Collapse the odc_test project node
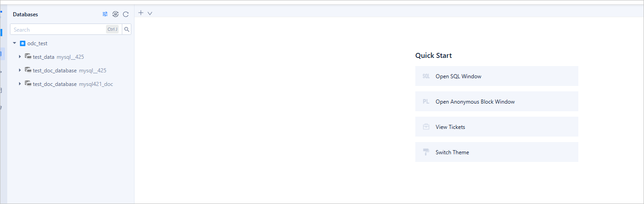 click(x=14, y=43)
